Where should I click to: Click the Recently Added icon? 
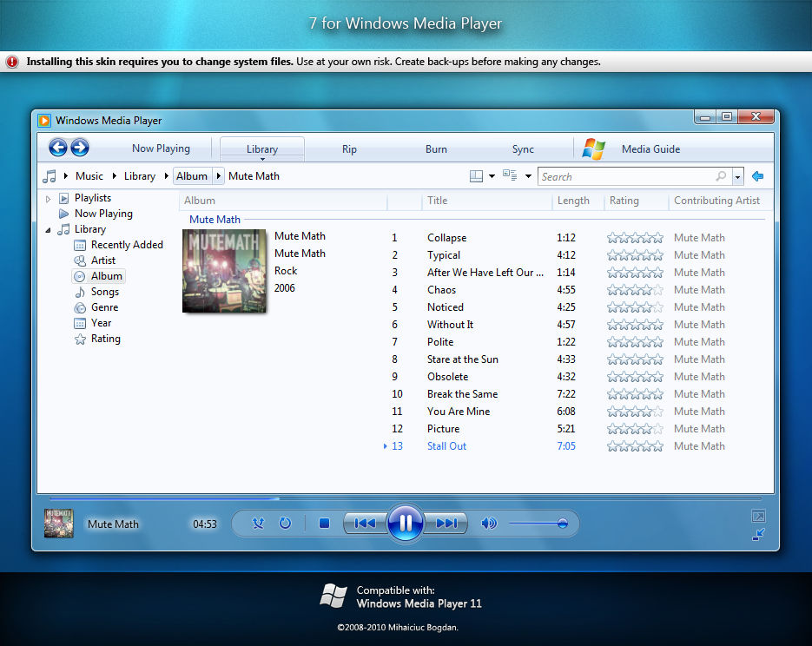click(x=80, y=246)
